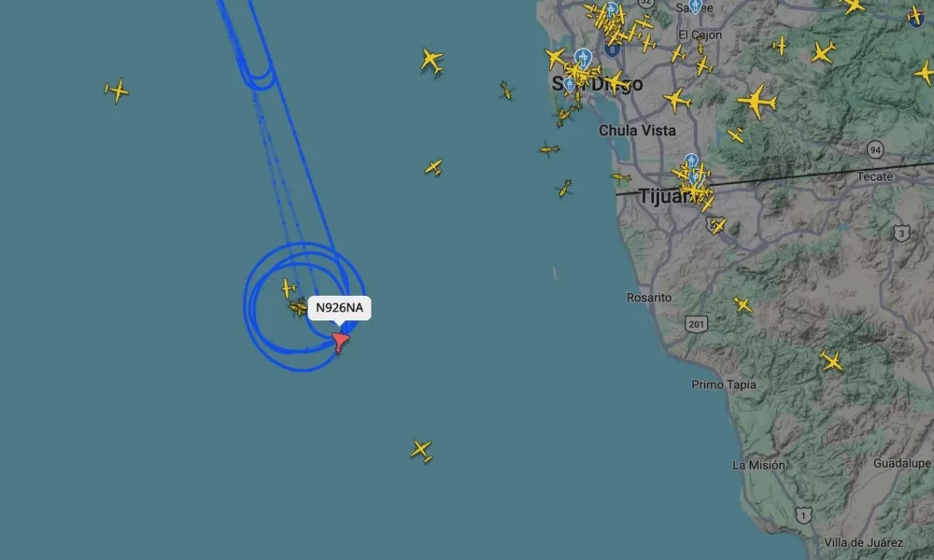This screenshot has width=934, height=560.
Task: Click the Chula Vista city label
Action: pos(637,131)
